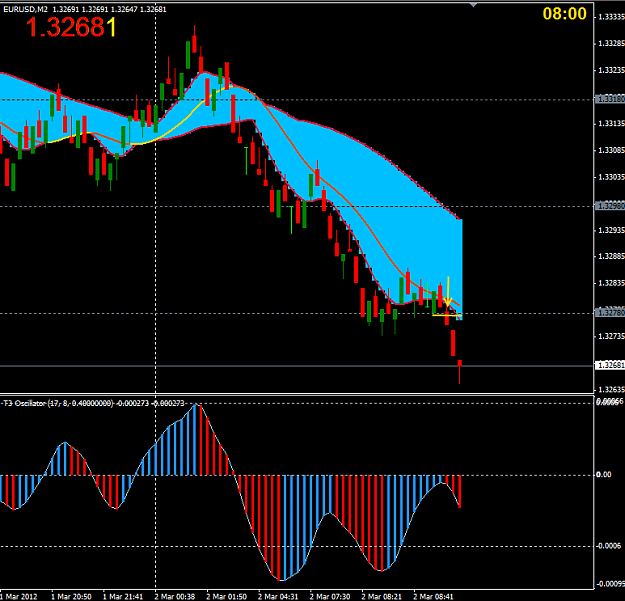The image size is (625, 601).
Task: Click the 0.00 oscillator scale value
Action: click(603, 475)
